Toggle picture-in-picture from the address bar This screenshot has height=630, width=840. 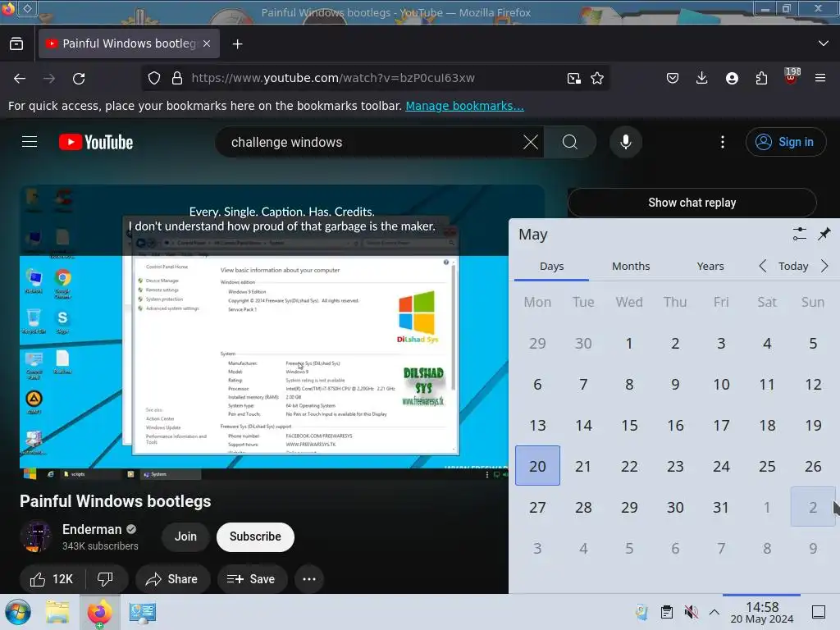point(573,78)
